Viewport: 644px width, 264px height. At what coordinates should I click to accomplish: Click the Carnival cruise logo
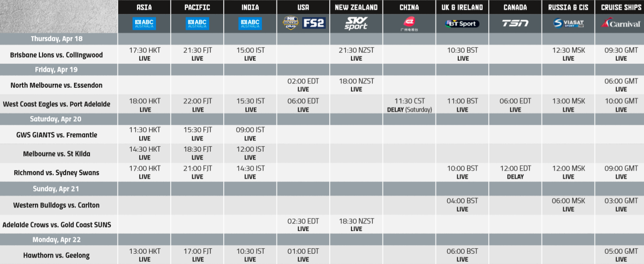(621, 24)
